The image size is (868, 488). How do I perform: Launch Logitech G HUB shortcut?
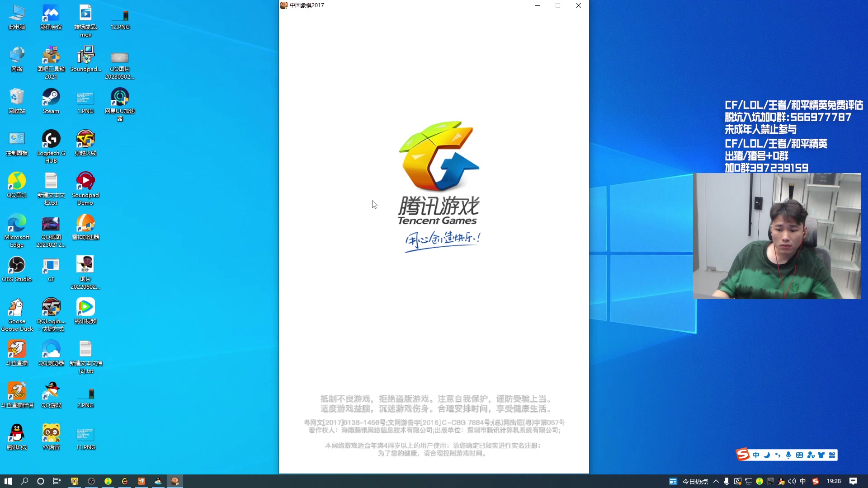click(51, 147)
